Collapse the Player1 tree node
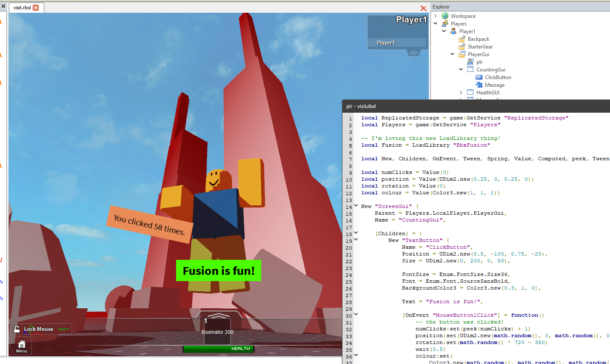Image resolution: width=610 pixels, height=364 pixels. click(444, 31)
